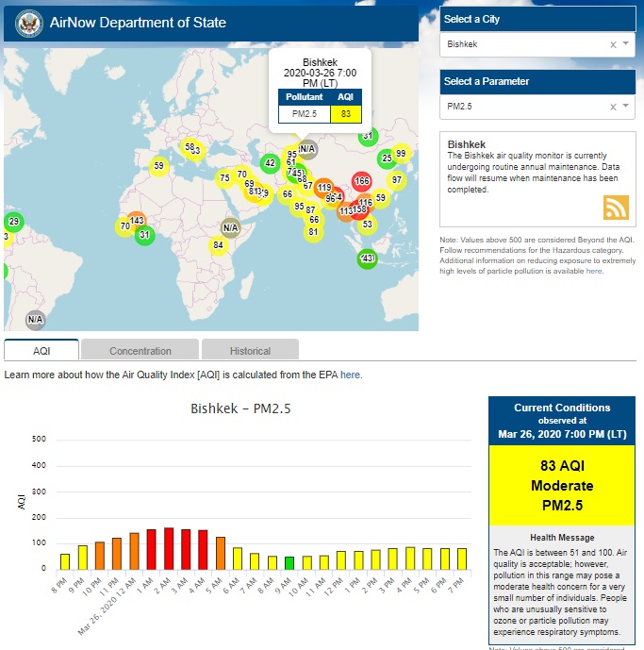Click the green 42 AQI map marker
The image size is (644, 650).
click(x=270, y=163)
